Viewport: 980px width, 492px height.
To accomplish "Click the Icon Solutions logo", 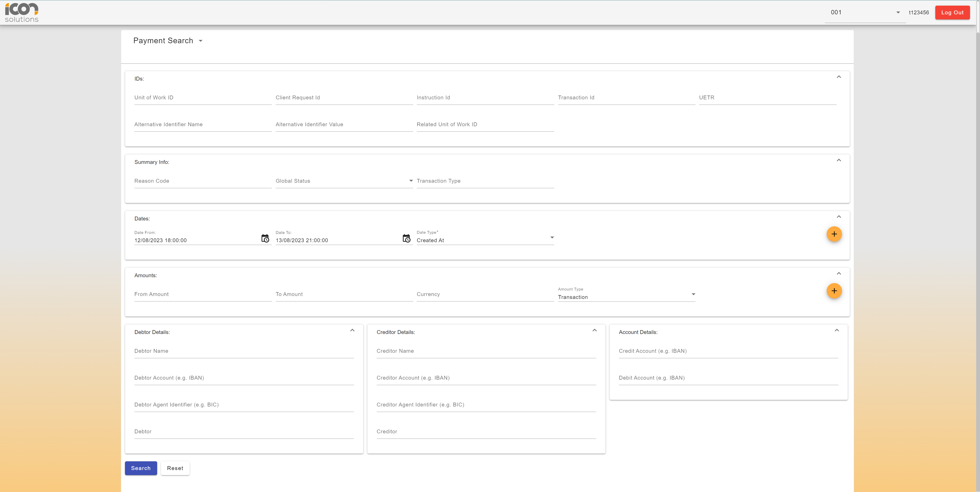I will [22, 13].
